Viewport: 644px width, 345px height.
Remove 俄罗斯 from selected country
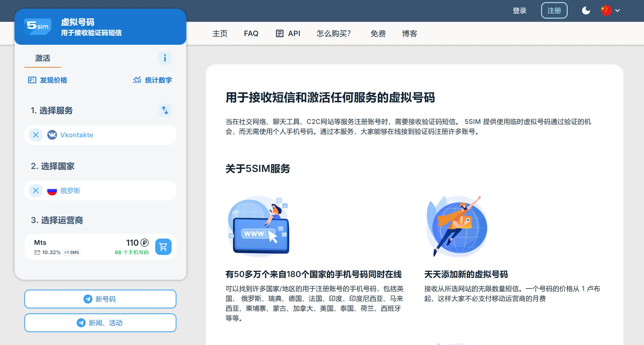35,191
